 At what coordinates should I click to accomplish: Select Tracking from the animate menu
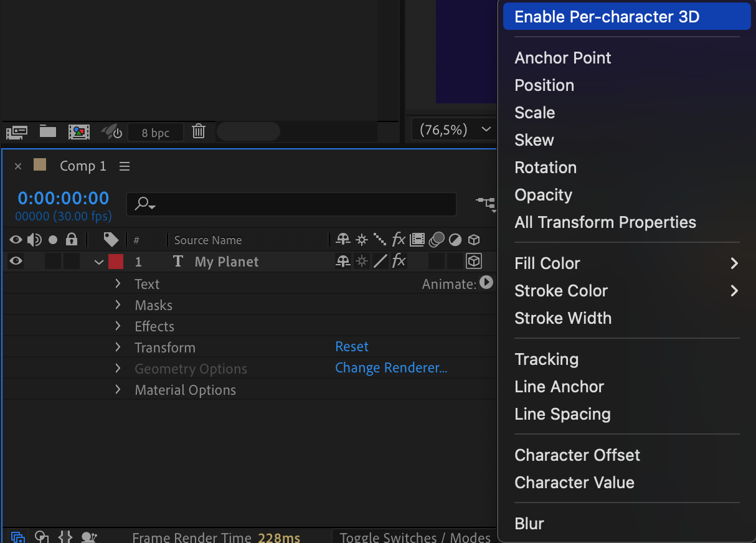coord(546,359)
